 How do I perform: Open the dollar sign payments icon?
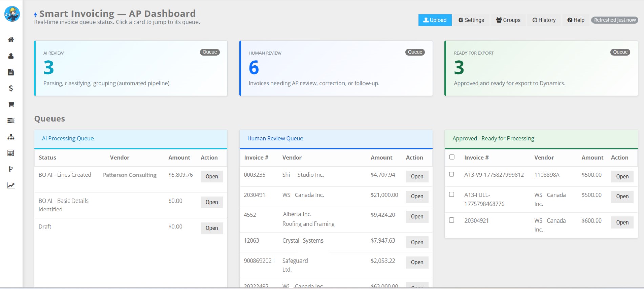point(11,88)
